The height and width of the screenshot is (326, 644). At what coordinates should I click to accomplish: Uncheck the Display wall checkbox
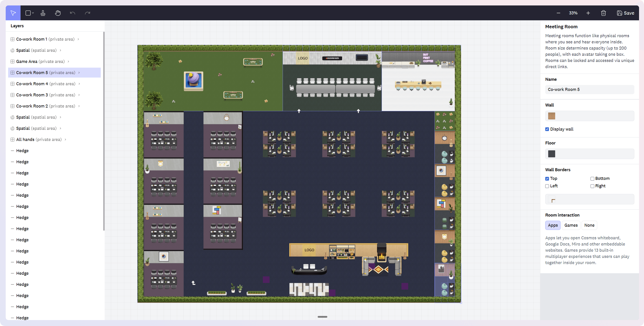pyautogui.click(x=547, y=129)
